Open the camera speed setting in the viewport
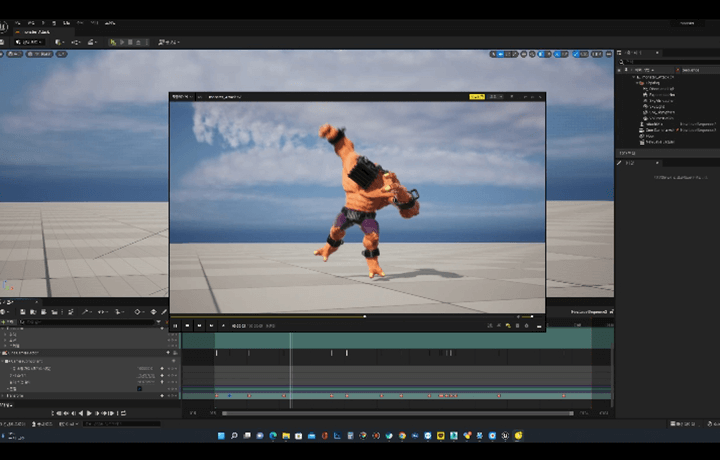Image resolution: width=720 pixels, height=460 pixels. (x=596, y=54)
